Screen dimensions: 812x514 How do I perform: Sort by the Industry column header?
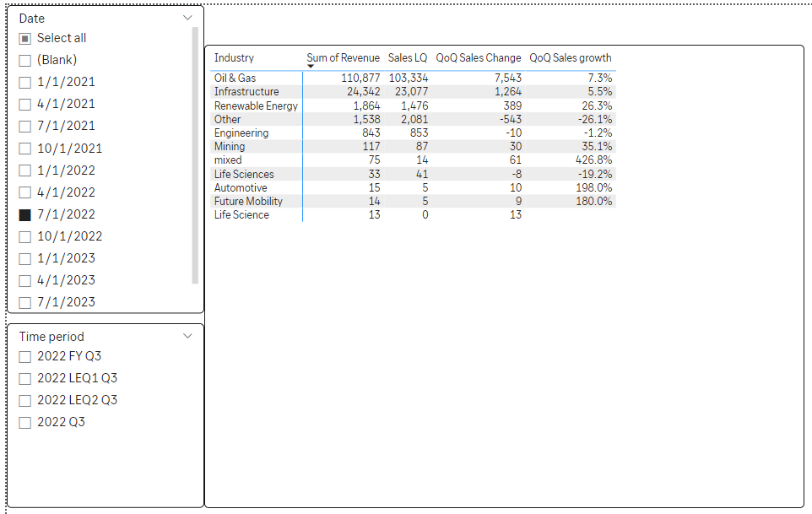tap(234, 58)
